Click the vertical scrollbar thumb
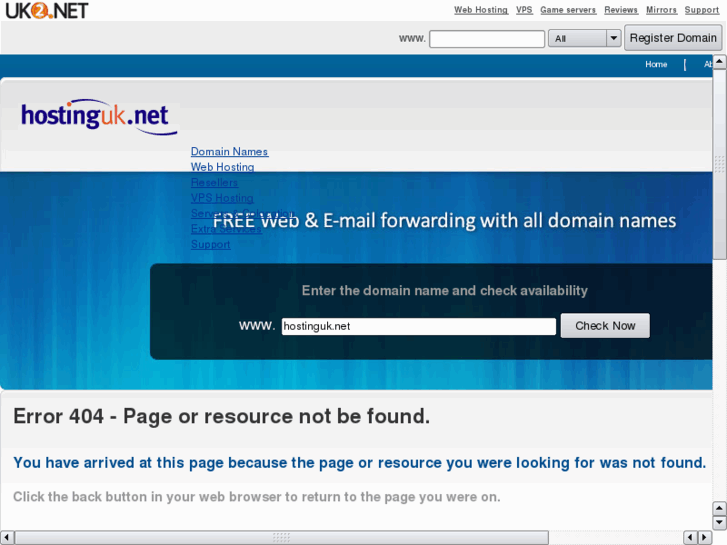This screenshot has width=727, height=545. click(x=719, y=164)
